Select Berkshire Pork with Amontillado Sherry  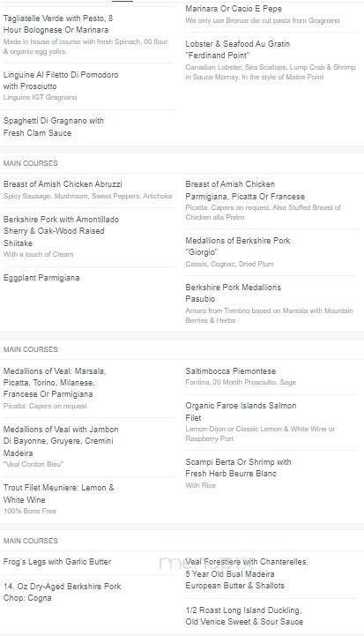(61, 231)
